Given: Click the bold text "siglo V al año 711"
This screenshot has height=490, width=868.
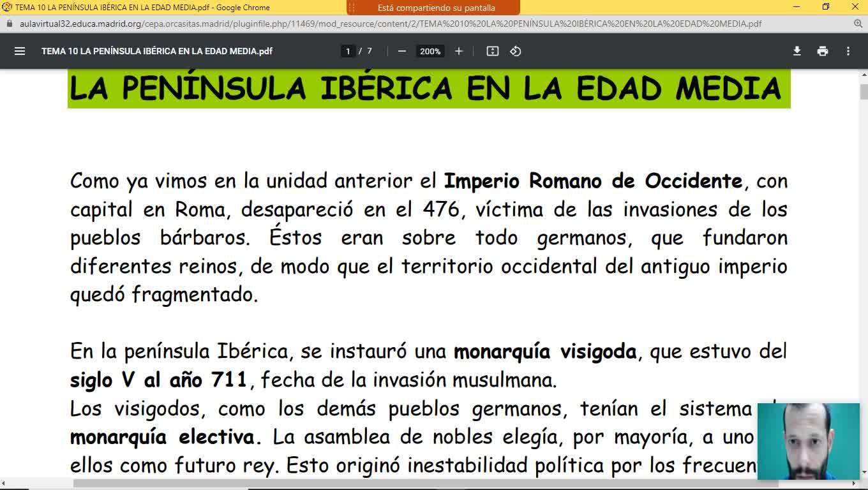Looking at the screenshot, I should coord(158,380).
